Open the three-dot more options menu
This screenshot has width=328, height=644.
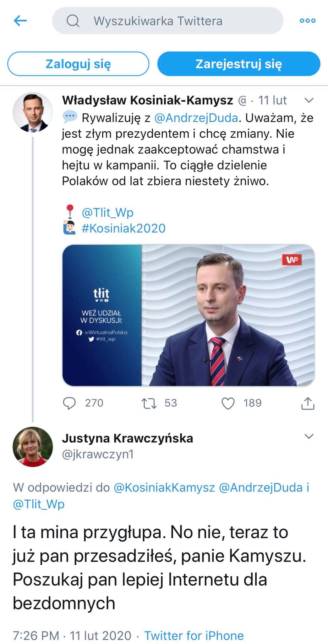(x=308, y=21)
